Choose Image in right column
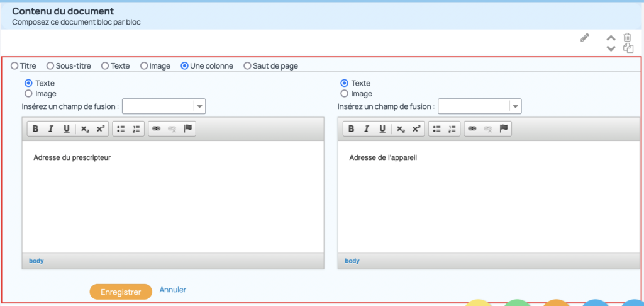This screenshot has height=306, width=644. [x=345, y=94]
